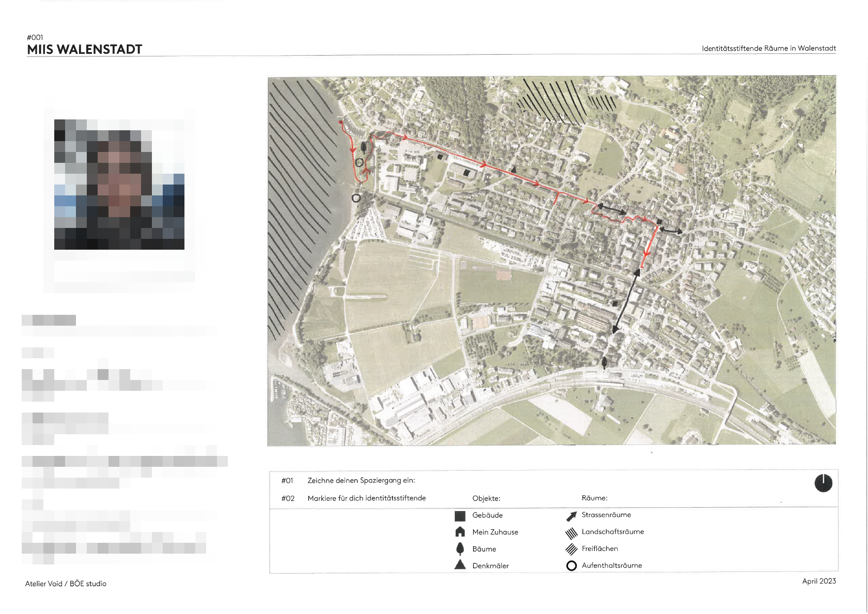Click the Landschaftsräume hatch pattern icon
868x614 pixels.
(571, 533)
